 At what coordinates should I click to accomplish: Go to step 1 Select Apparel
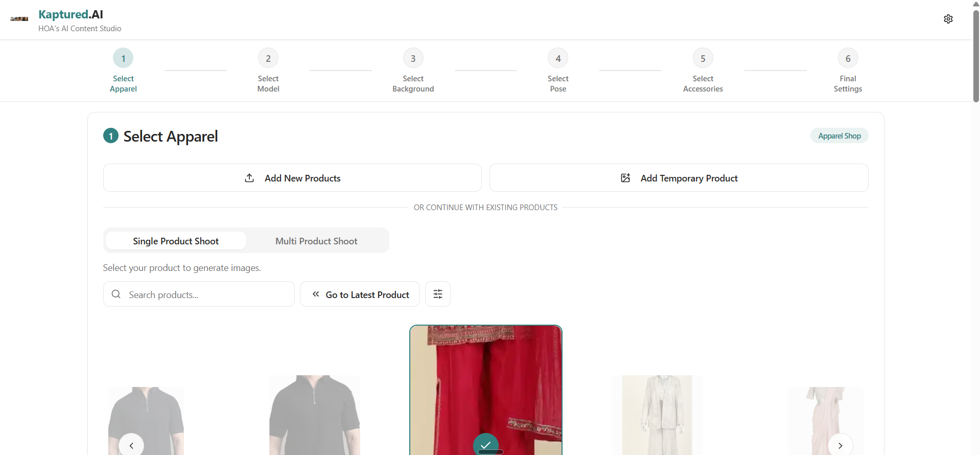(123, 71)
